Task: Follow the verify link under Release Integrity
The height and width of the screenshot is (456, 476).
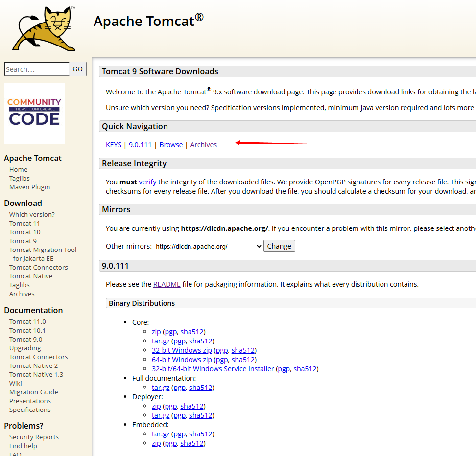Action: pos(147,182)
